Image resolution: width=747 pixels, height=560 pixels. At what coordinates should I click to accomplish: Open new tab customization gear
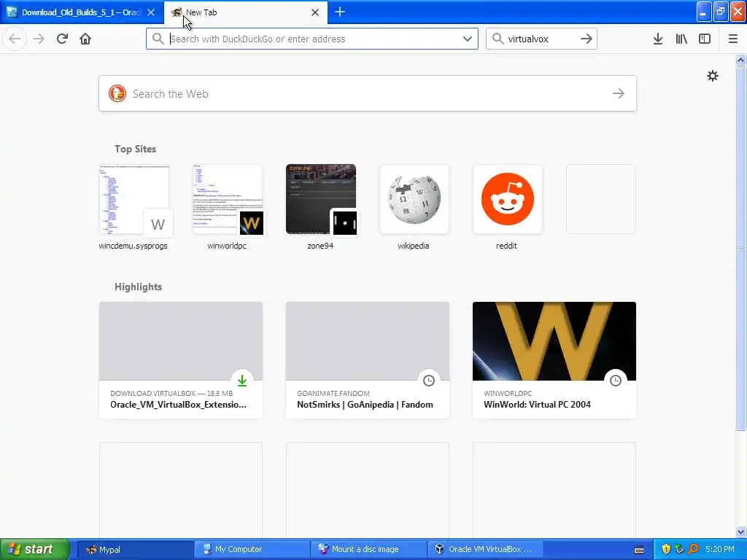click(x=712, y=76)
